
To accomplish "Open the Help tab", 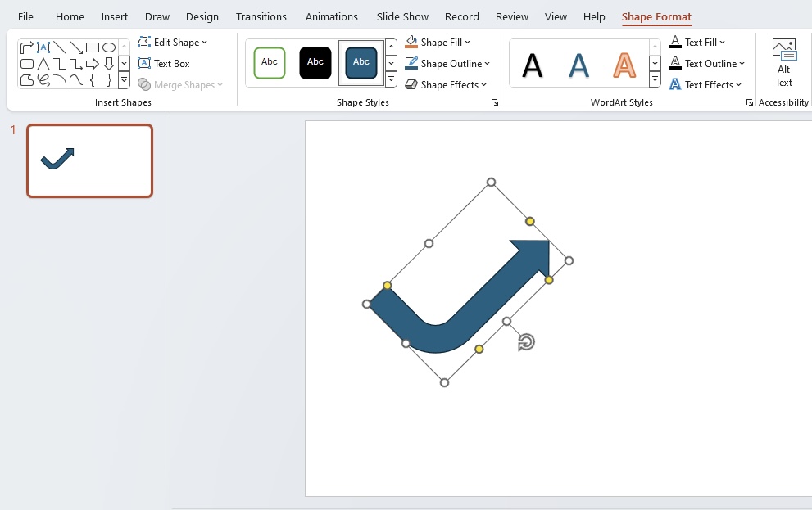I will tap(595, 16).
